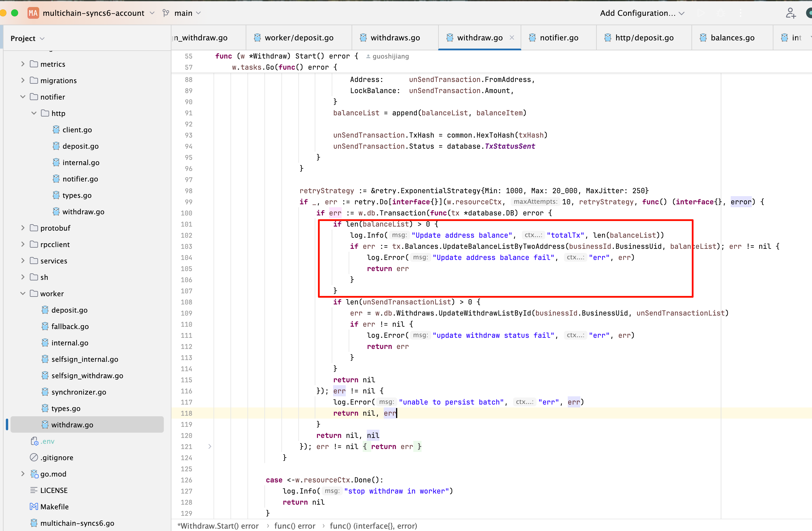
Task: Expand the folded block on line 121
Action: point(209,446)
